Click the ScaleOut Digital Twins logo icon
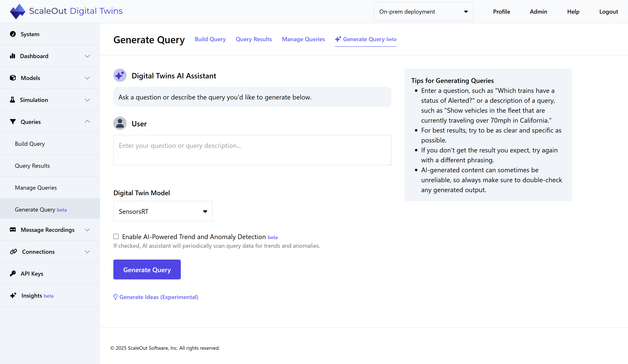This screenshot has width=628, height=364. point(17,11)
